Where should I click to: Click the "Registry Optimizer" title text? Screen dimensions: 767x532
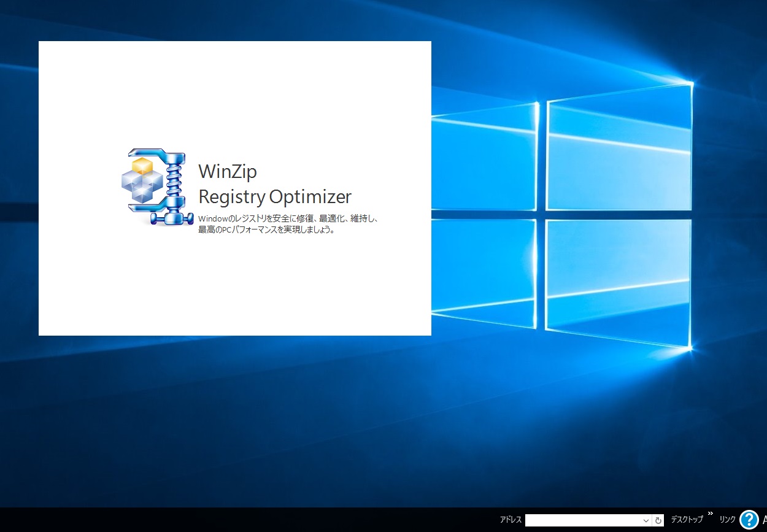[275, 197]
